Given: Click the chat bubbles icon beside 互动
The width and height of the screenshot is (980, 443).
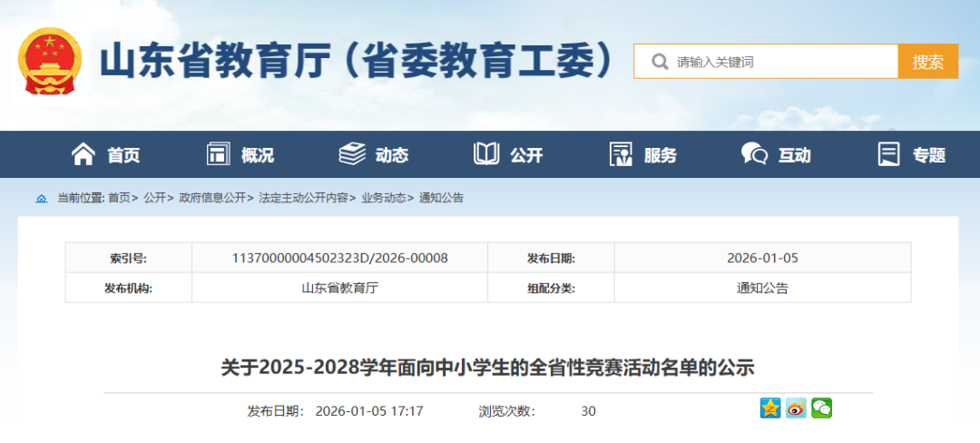Looking at the screenshot, I should click(754, 154).
